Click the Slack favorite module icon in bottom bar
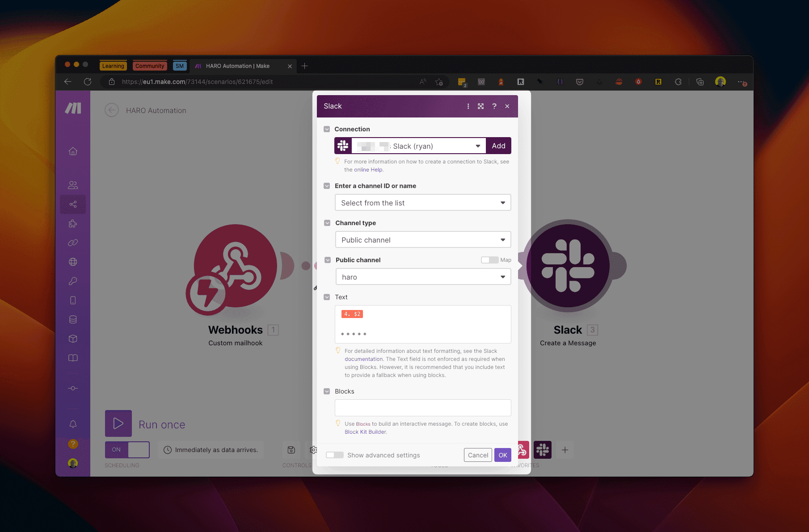The width and height of the screenshot is (809, 532). pos(542,450)
